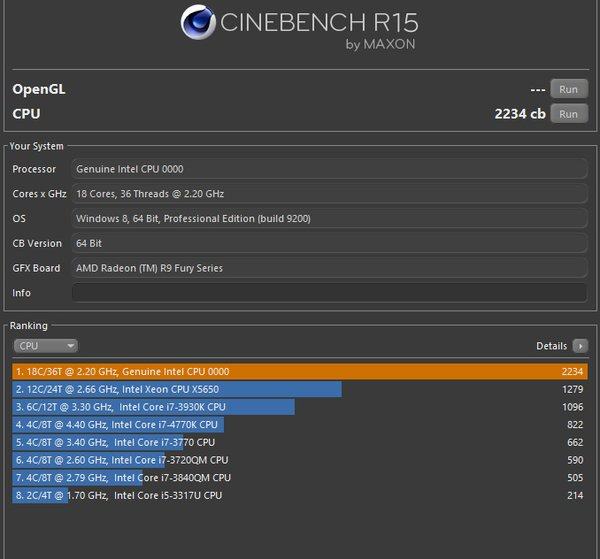This screenshot has height=559, width=600.
Task: Click the OpenGL score dashes
Action: [538, 90]
